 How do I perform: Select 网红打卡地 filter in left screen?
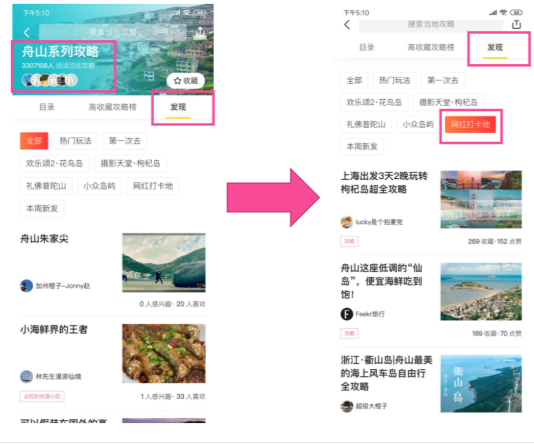click(x=153, y=186)
